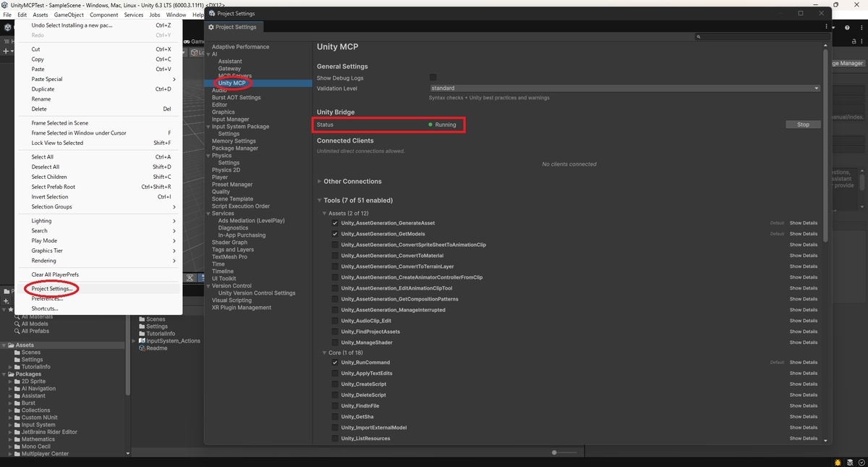868x467 pixels.
Task: Enable Unity_CreateScript tool checkbox
Action: pos(335,384)
